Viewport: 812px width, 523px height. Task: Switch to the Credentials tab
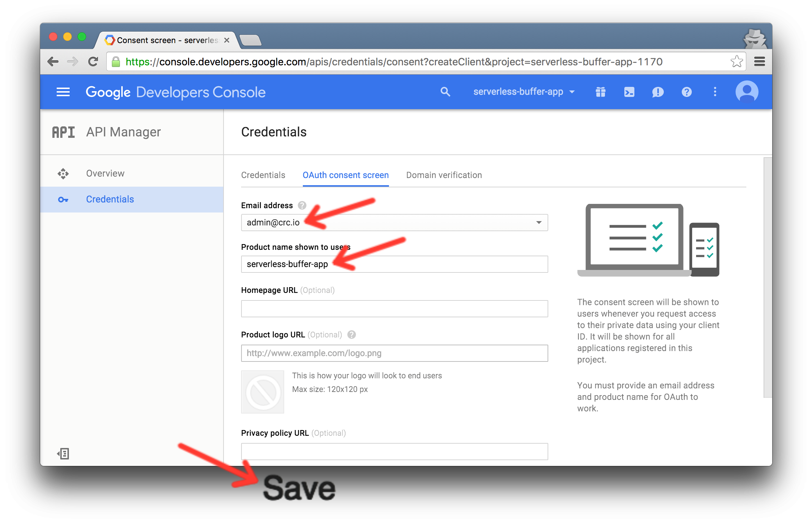point(263,175)
